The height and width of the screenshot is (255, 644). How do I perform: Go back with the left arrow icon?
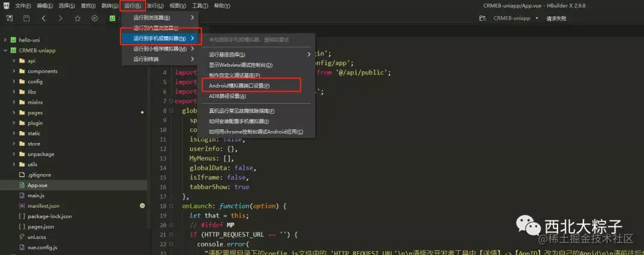44,18
